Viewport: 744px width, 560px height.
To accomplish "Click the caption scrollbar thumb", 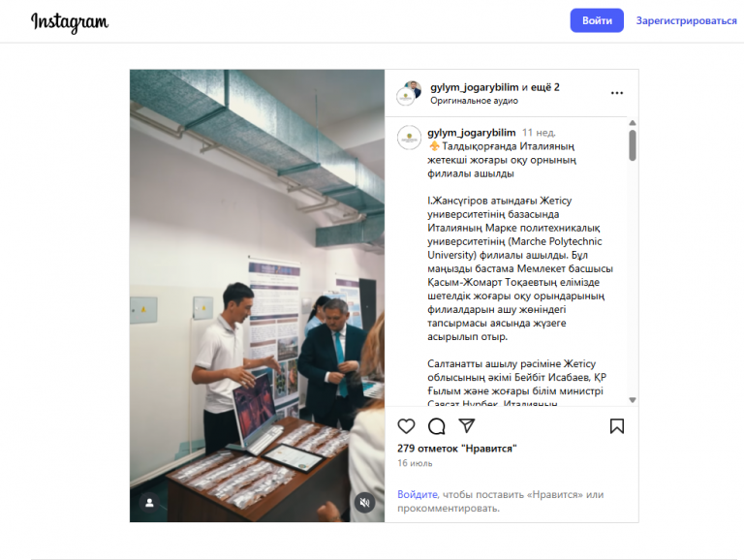I will (633, 145).
